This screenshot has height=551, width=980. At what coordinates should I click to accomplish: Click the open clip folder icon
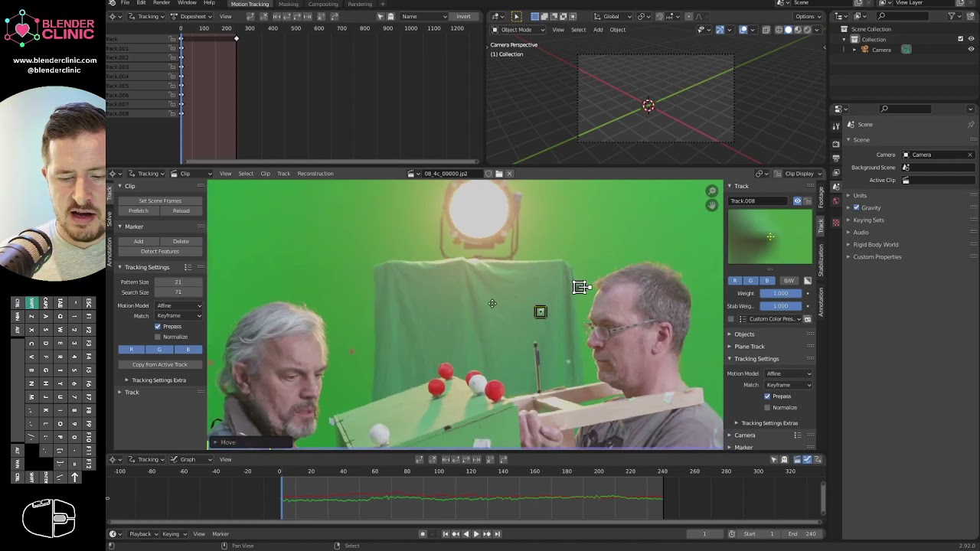pos(498,174)
